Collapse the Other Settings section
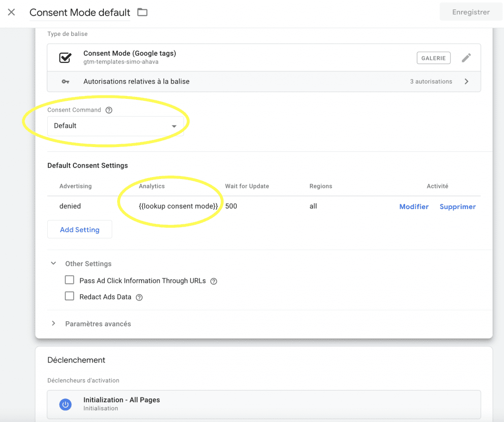Screen dimensions: 504x422 point(54,264)
